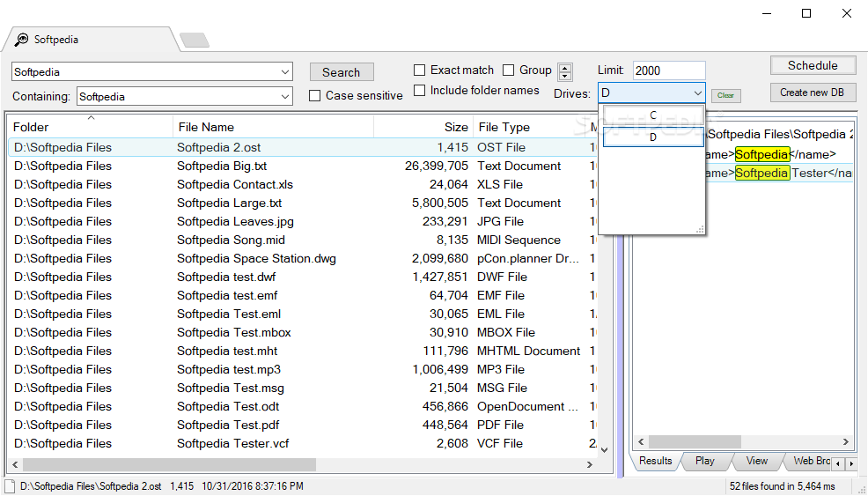
Task: Sort by File Type column header
Action: pyautogui.click(x=529, y=127)
